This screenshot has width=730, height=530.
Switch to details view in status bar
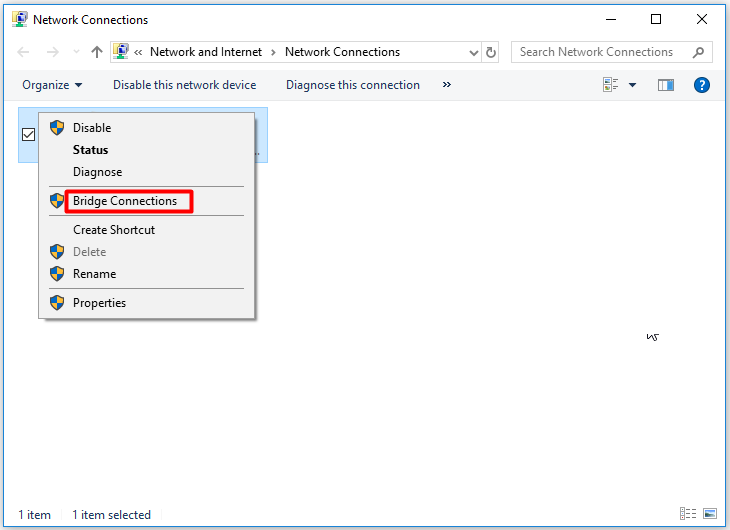pyautogui.click(x=688, y=514)
